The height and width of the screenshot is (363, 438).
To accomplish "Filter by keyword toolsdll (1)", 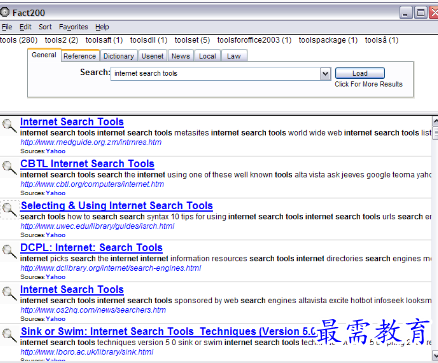I will 149,40.
